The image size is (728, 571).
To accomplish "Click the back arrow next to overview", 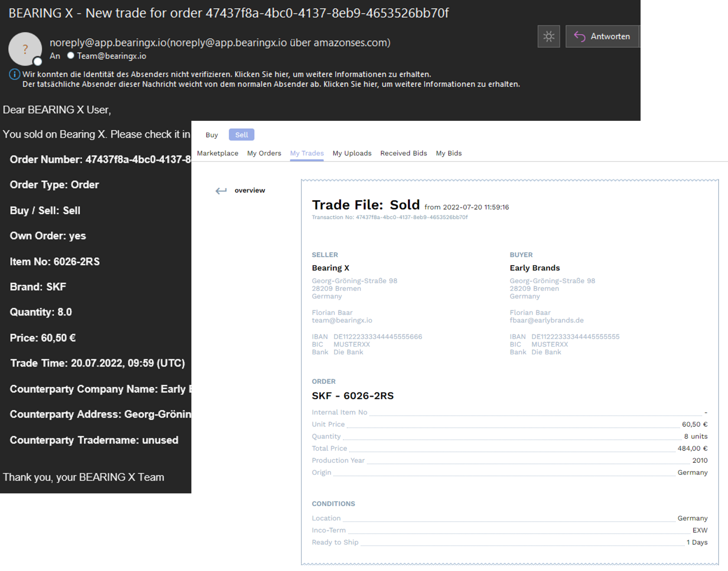I will [x=221, y=191].
